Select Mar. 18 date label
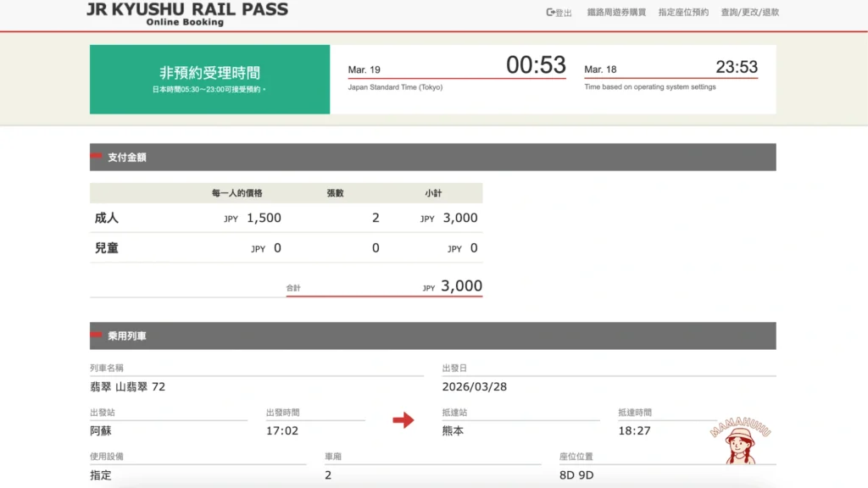The width and height of the screenshot is (868, 488). 600,69
